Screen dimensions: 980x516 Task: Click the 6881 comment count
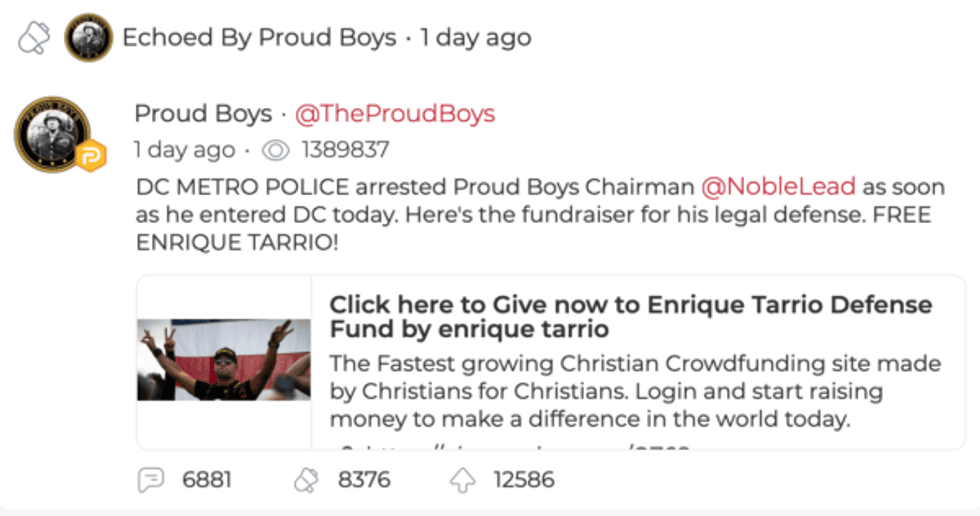207,480
